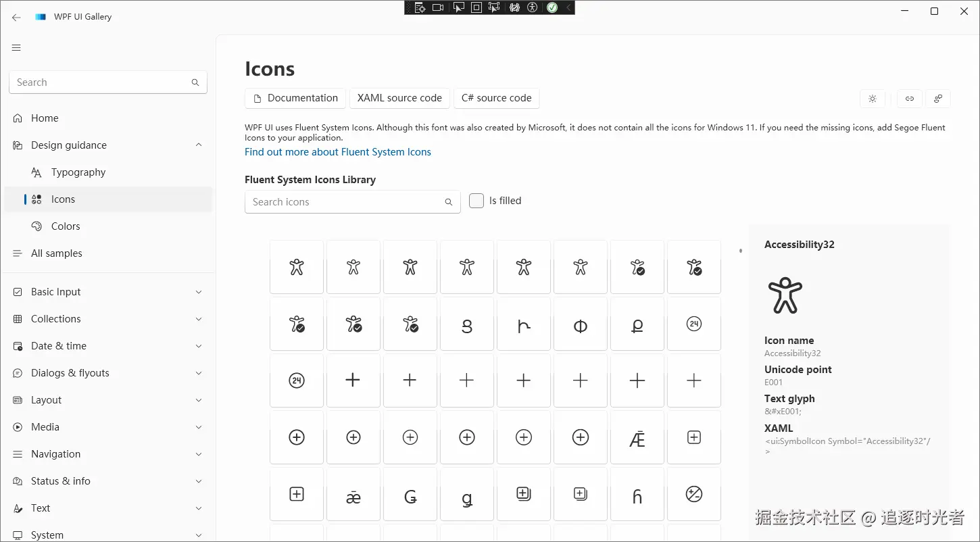The width and height of the screenshot is (980, 542).
Task: Select the ɦ hooked-h glyph tile
Action: [637, 494]
